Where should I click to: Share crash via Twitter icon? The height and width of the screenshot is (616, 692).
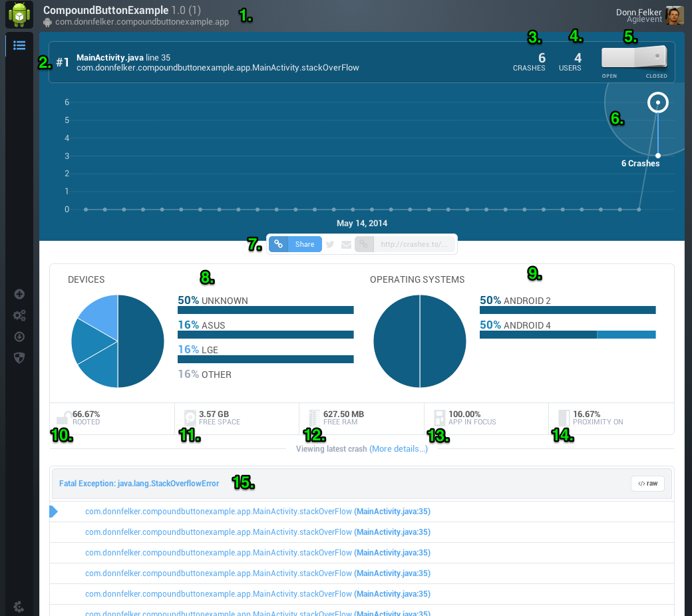tap(329, 244)
